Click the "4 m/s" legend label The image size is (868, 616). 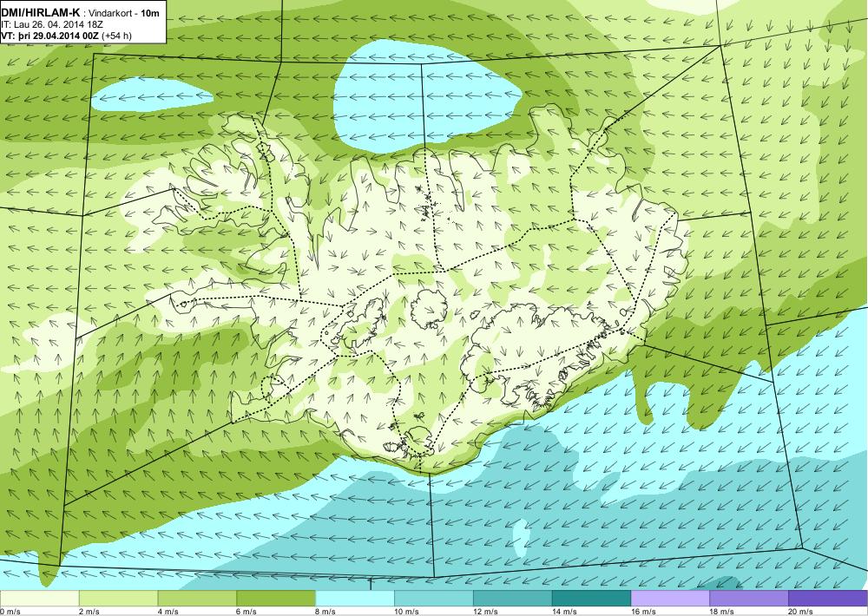[x=168, y=612]
